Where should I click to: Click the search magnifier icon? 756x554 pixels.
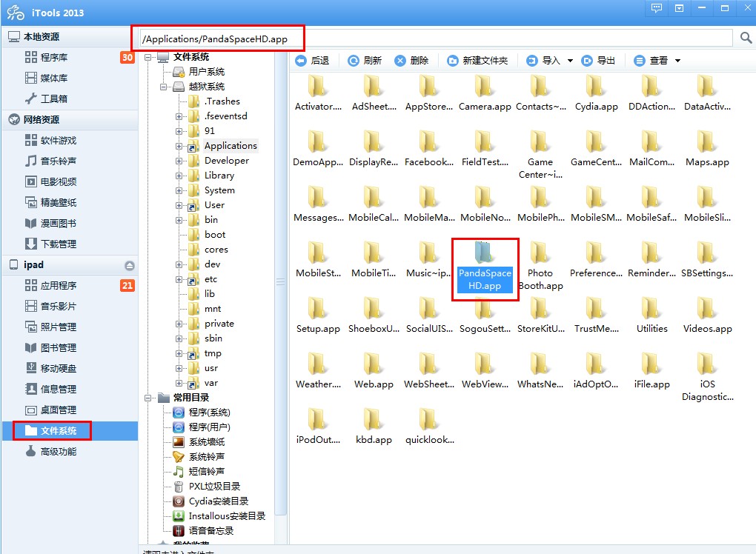point(746,38)
